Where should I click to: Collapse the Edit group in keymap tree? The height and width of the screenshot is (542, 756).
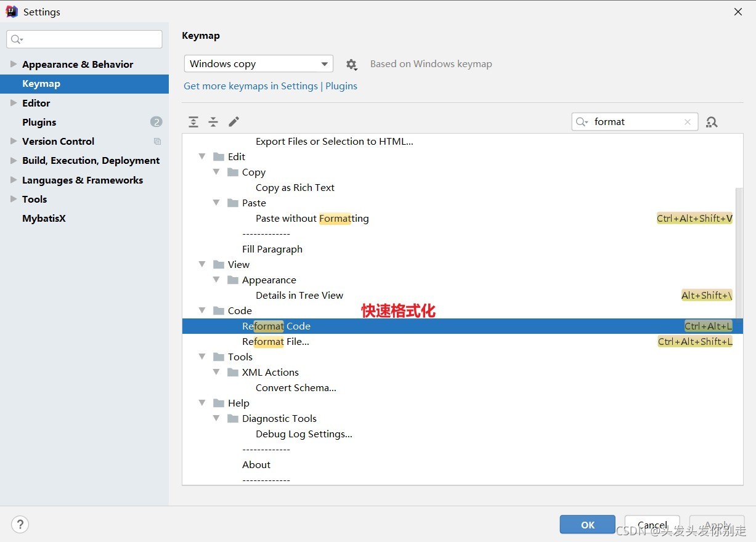tap(202, 156)
